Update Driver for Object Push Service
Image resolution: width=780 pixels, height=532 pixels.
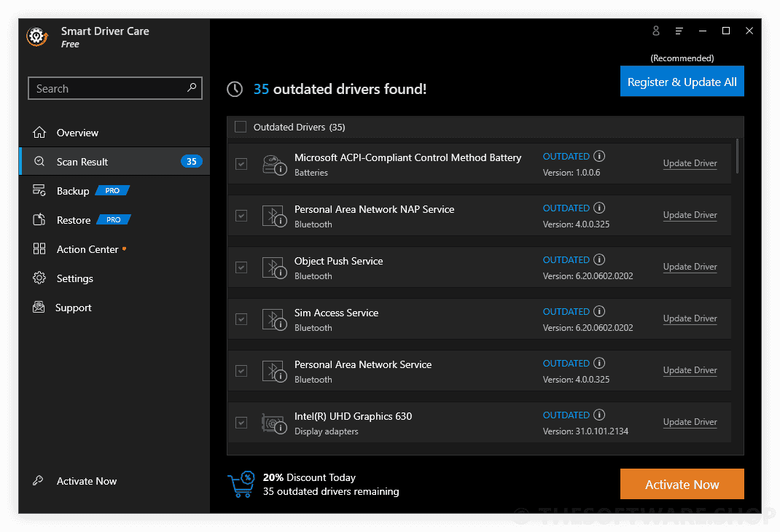click(690, 267)
